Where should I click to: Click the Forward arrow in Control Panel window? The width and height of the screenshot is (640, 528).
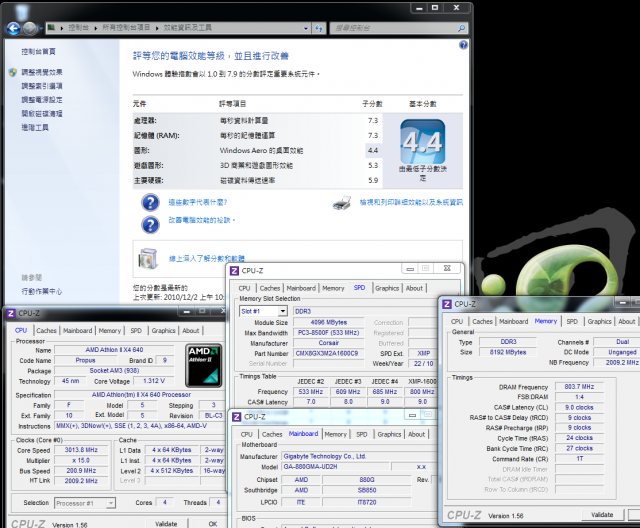point(29,28)
